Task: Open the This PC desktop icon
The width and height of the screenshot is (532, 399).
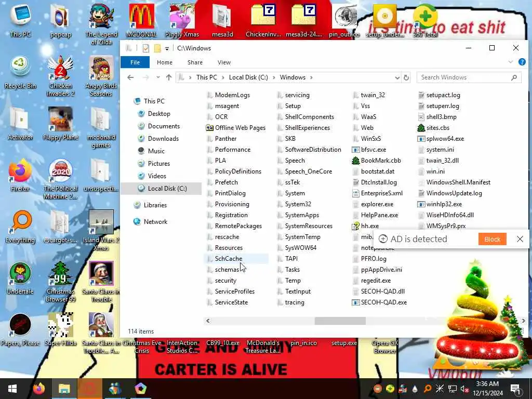Action: 20,20
